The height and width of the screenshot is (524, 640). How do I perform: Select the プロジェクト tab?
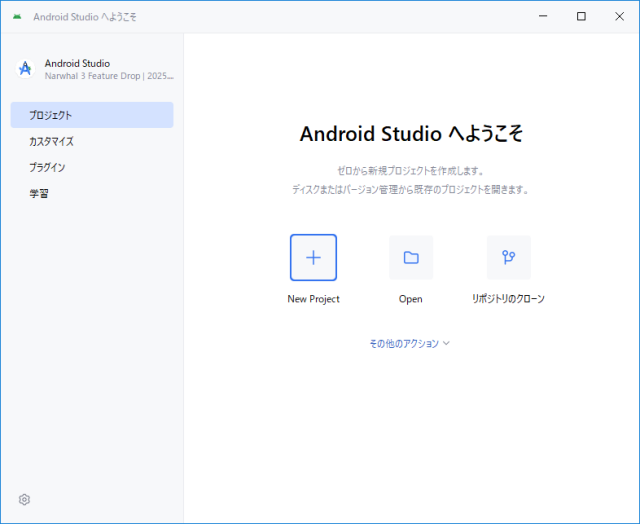tap(92, 115)
